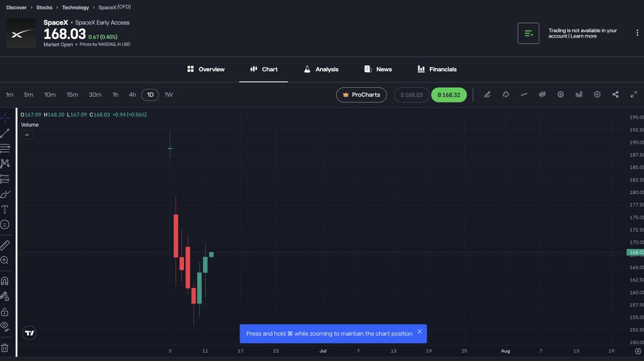Screen dimensions: 644x361
Task: Click the TradingView logo badge
Action: (x=30, y=333)
